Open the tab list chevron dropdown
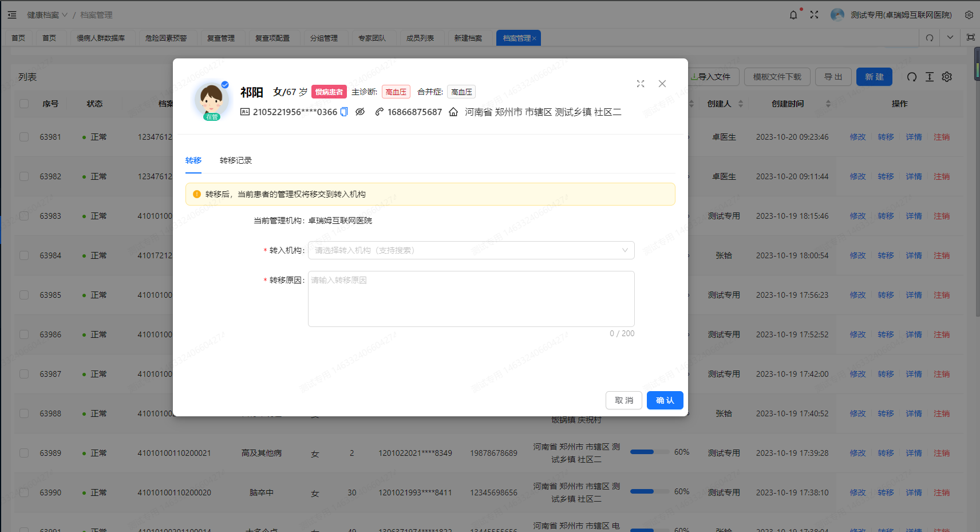The image size is (980, 532). tap(950, 38)
